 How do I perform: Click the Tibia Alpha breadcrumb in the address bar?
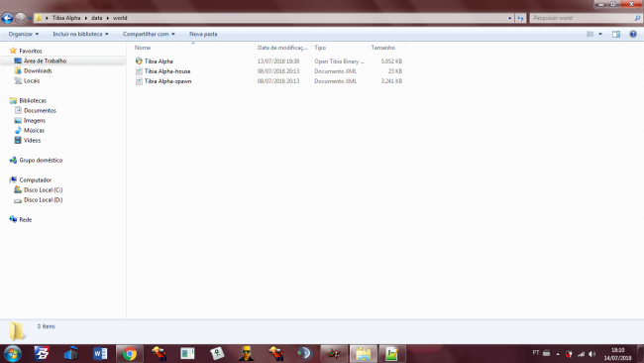pyautogui.click(x=66, y=18)
